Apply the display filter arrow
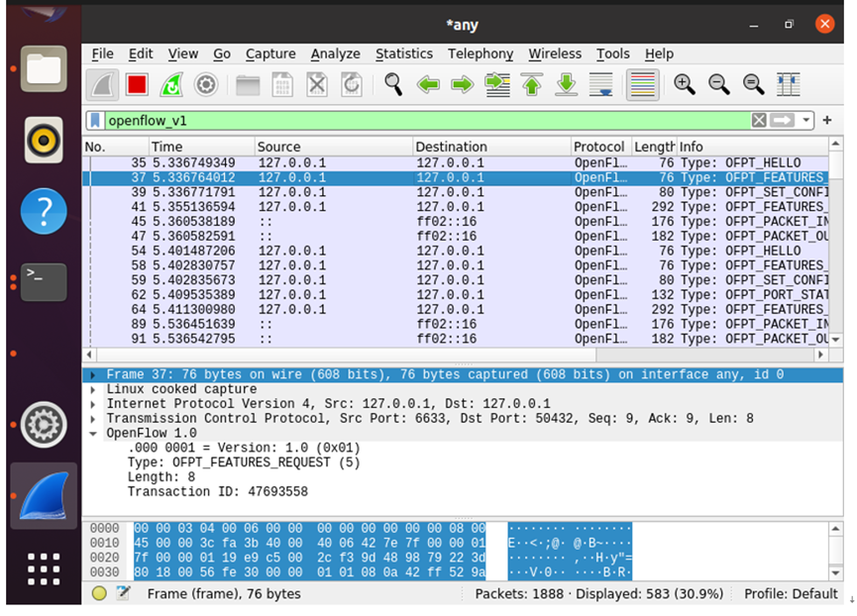The height and width of the screenshot is (616, 857). tap(782, 120)
